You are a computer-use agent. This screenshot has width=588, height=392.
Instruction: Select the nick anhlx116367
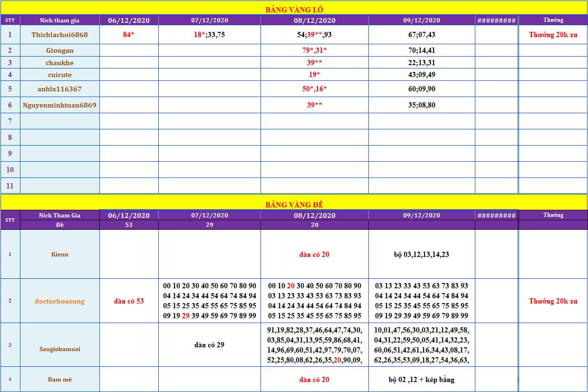click(x=60, y=89)
